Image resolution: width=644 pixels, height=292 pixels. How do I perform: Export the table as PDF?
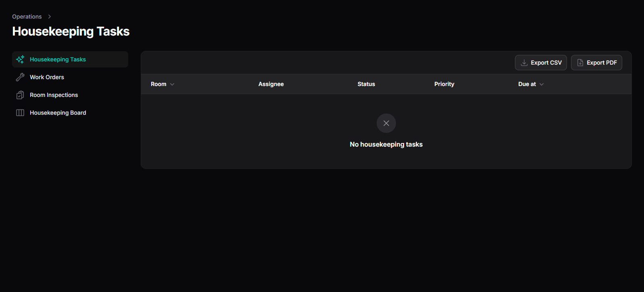tap(596, 63)
